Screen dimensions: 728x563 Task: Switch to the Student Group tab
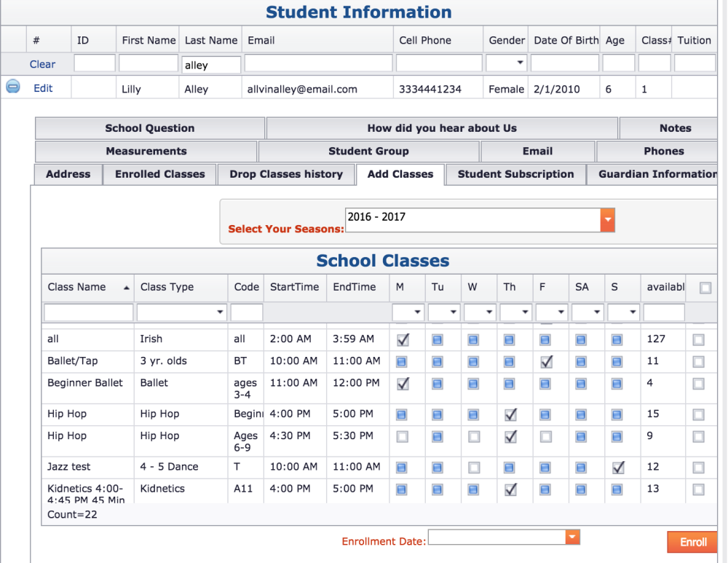(x=368, y=151)
